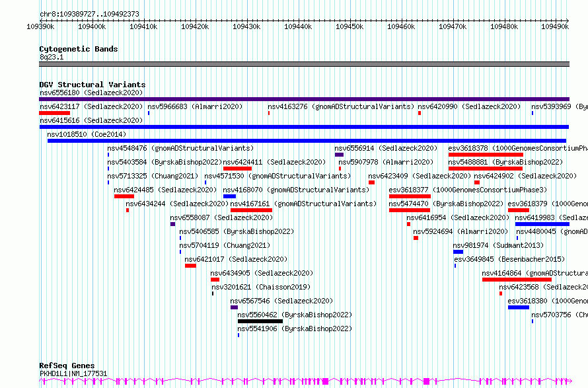Select the blue nsv4168070 variant bar
588x388 pixels.
pos(229,196)
